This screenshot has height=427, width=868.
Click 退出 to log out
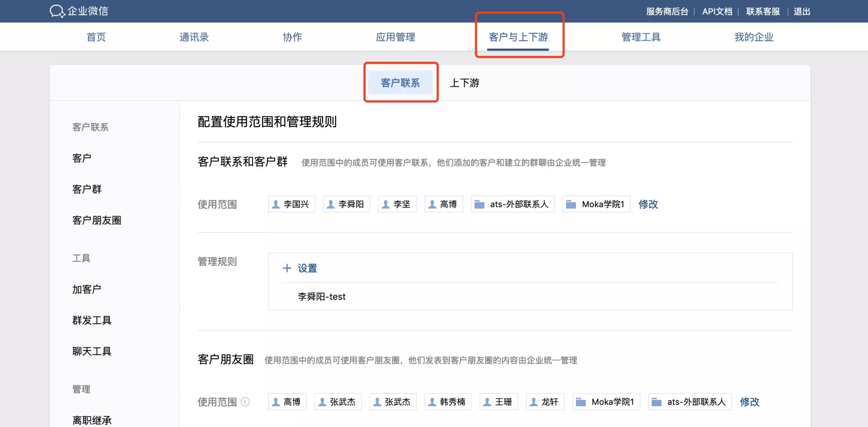point(802,11)
